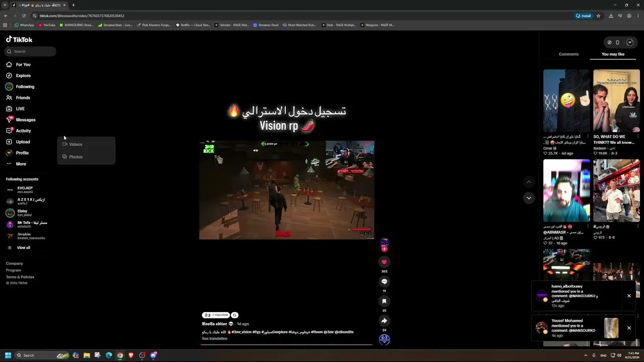Open the Activity notifications
The image size is (644, 362).
pos(19,131)
